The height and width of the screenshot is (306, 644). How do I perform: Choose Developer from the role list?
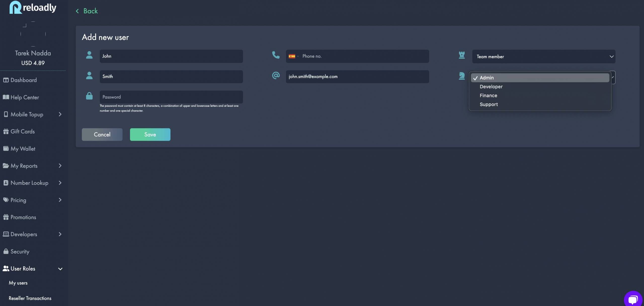491,86
